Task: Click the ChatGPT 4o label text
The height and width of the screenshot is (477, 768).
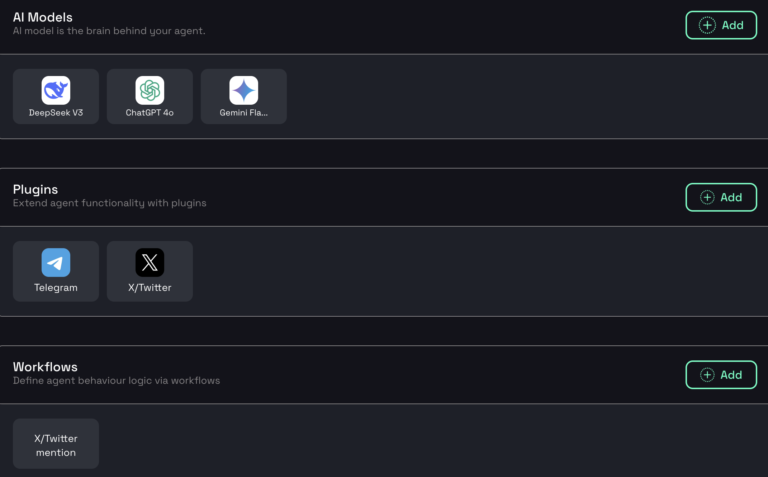Action: pyautogui.click(x=149, y=113)
